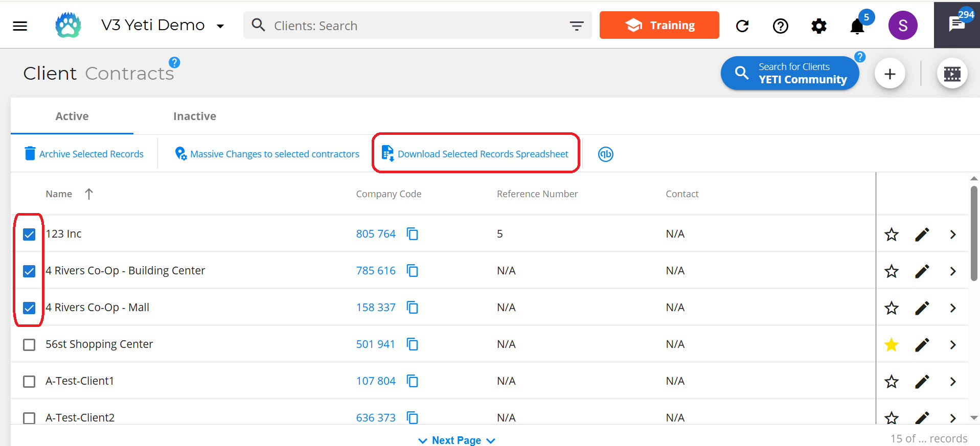Viewport: 980px width, 446px height.
Task: Check the 56st Shopping Center checkbox
Action: (x=29, y=344)
